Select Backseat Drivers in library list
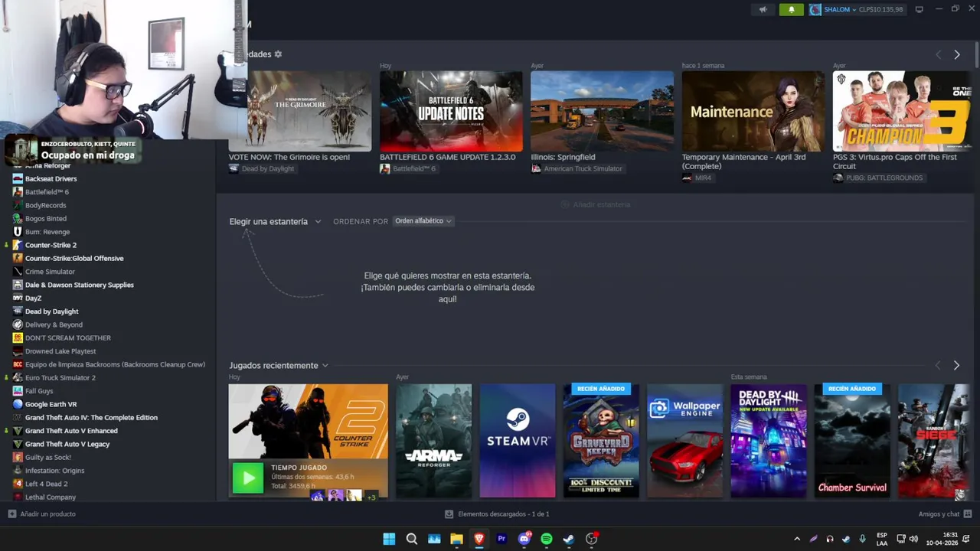This screenshot has width=980, height=551. [x=51, y=178]
